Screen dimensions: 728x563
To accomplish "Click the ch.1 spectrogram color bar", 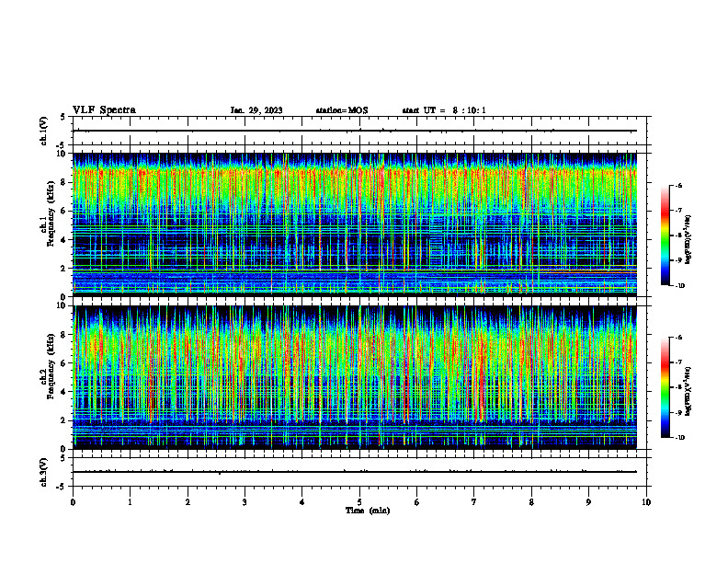I will (665, 236).
